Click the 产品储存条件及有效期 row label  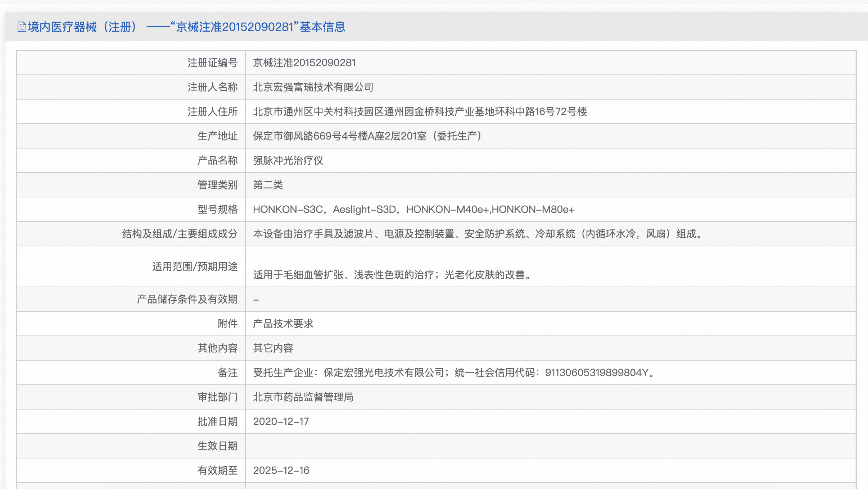coord(187,300)
